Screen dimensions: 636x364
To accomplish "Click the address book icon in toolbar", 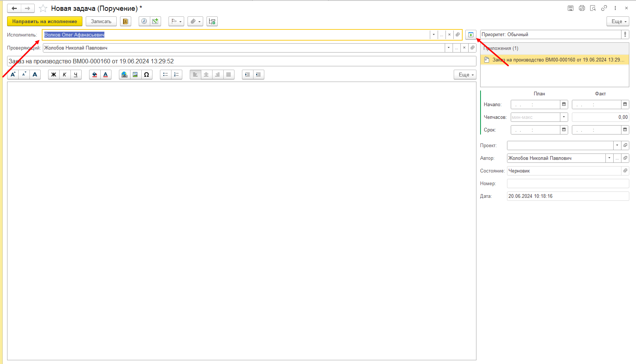I will pyautogui.click(x=126, y=21).
